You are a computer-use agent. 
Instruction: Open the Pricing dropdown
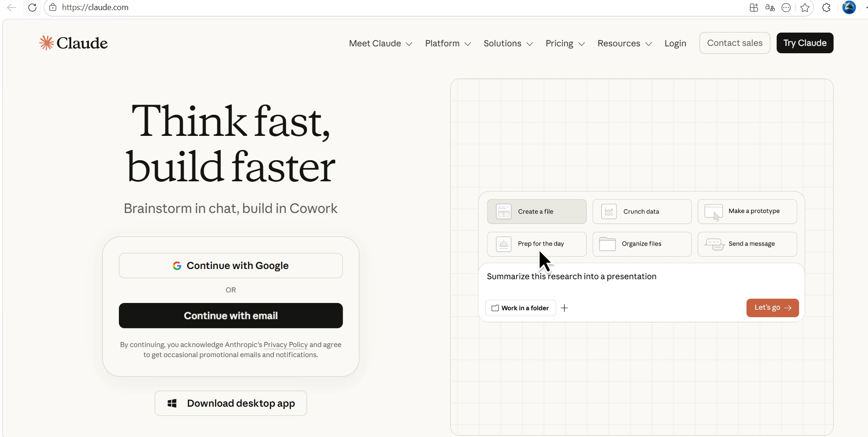coord(565,43)
